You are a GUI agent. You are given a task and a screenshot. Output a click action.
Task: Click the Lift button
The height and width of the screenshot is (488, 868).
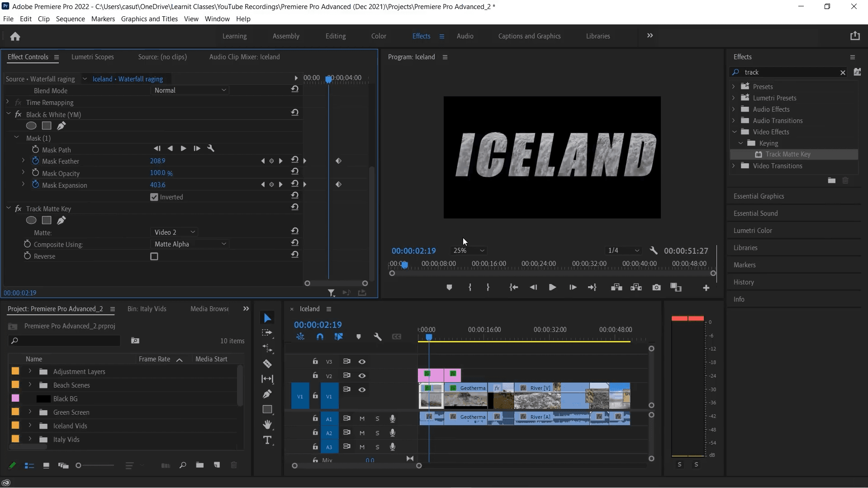[616, 288]
